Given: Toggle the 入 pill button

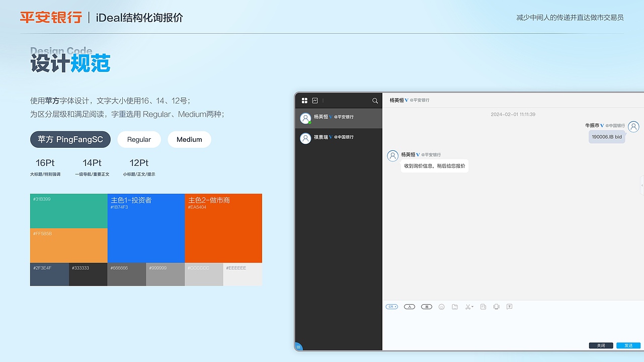Looking at the screenshot, I should (410, 306).
